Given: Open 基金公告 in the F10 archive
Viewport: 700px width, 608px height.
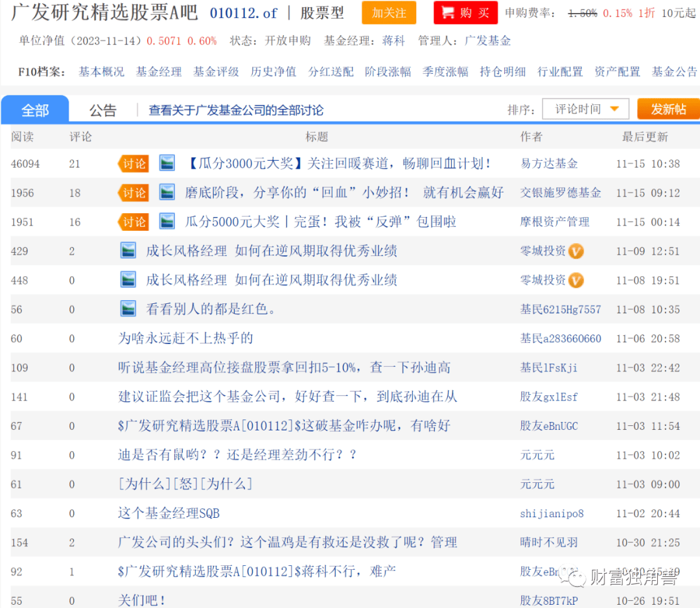Looking at the screenshot, I should click(675, 71).
